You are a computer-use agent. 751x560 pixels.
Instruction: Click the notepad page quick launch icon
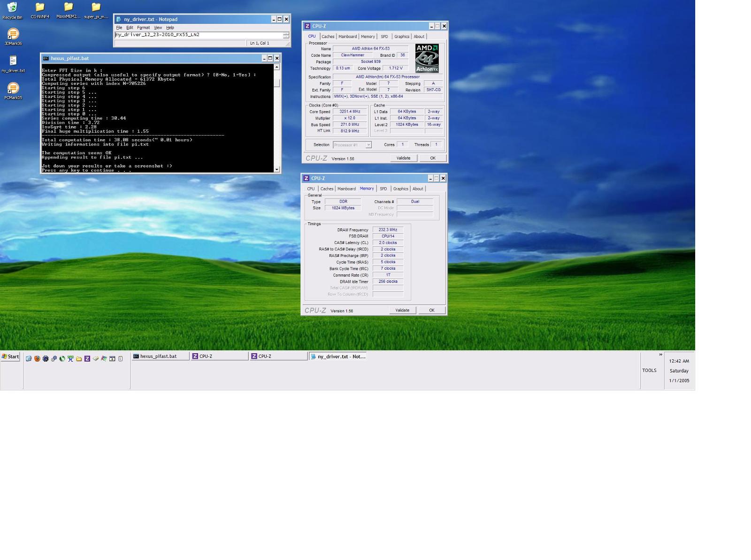click(121, 358)
